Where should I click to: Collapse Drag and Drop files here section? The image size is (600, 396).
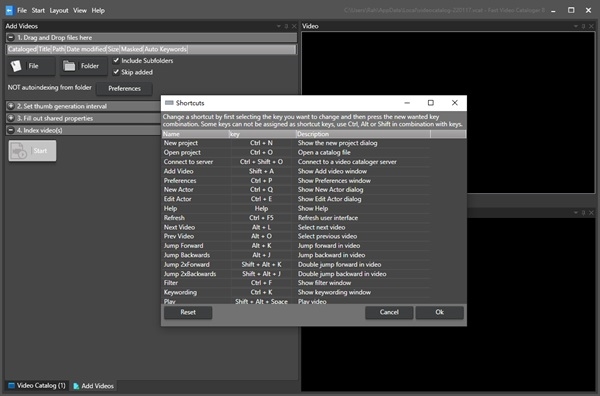coord(11,37)
